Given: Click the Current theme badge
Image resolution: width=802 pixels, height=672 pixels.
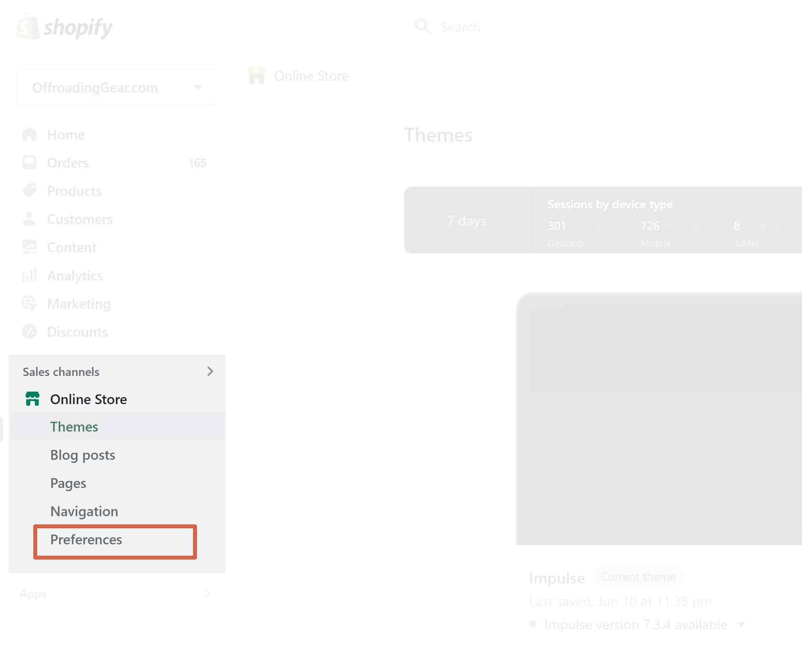Looking at the screenshot, I should pyautogui.click(x=638, y=577).
